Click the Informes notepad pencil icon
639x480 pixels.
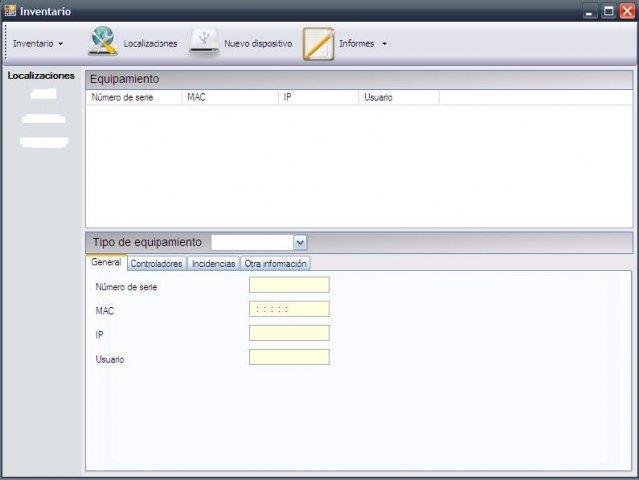click(318, 44)
